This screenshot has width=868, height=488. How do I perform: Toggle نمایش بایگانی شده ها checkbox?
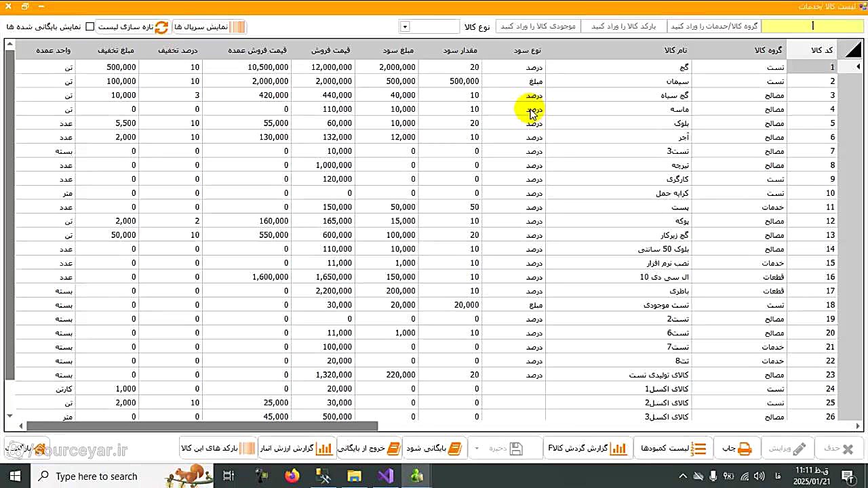click(x=90, y=27)
